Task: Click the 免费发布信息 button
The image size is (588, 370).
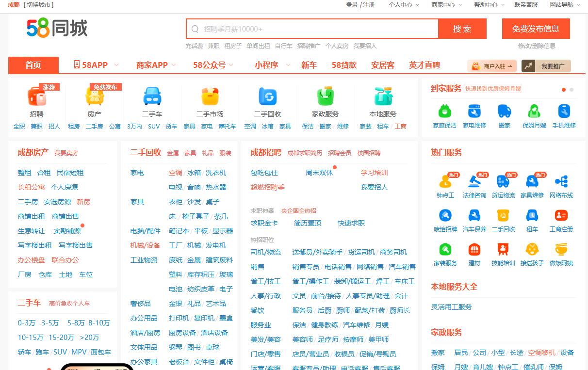Action: 536,29
